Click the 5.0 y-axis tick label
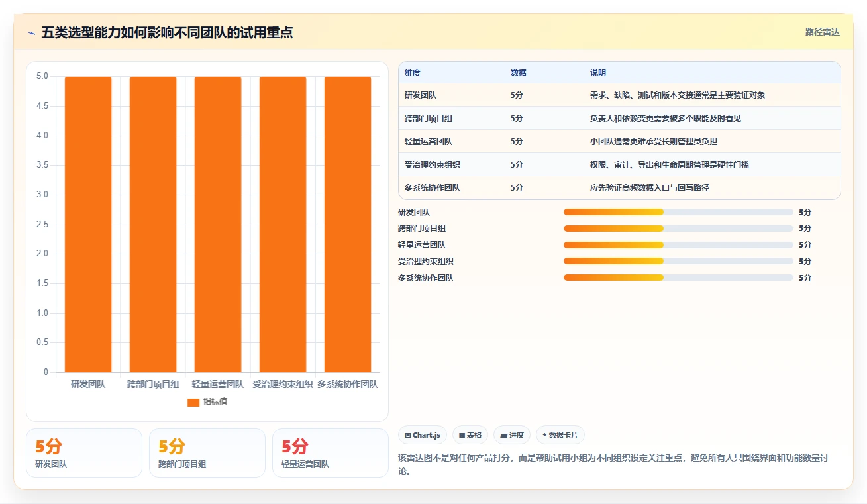The height and width of the screenshot is (504, 867). point(42,76)
